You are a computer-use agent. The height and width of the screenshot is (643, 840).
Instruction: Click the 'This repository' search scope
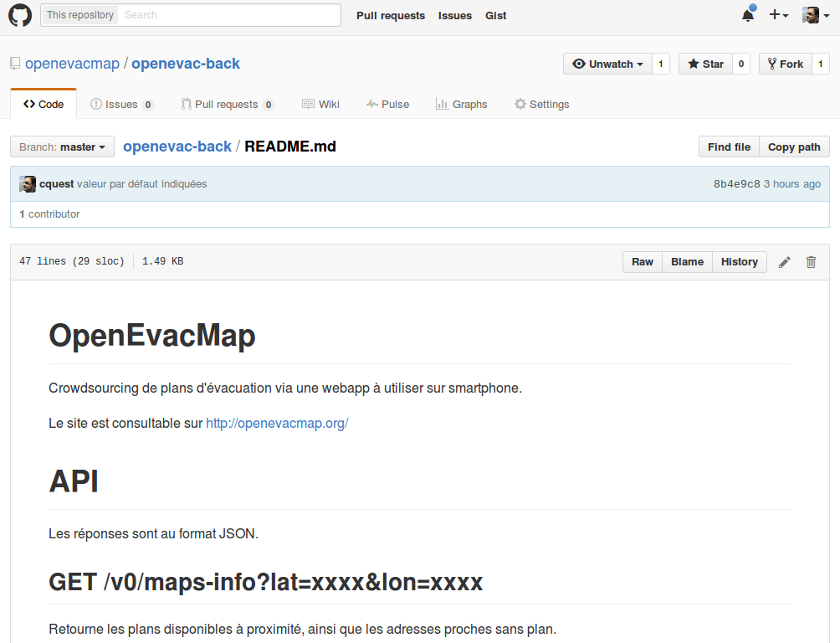click(x=80, y=15)
